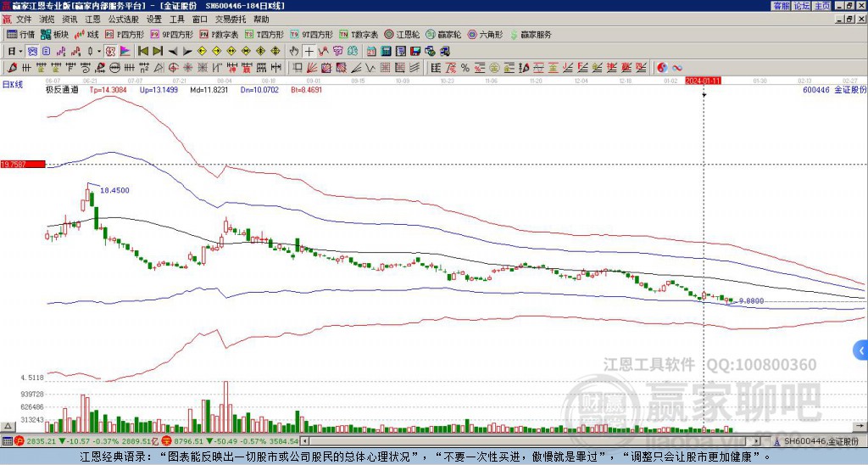
Task: Open the 帮助 menu
Action: (x=261, y=20)
